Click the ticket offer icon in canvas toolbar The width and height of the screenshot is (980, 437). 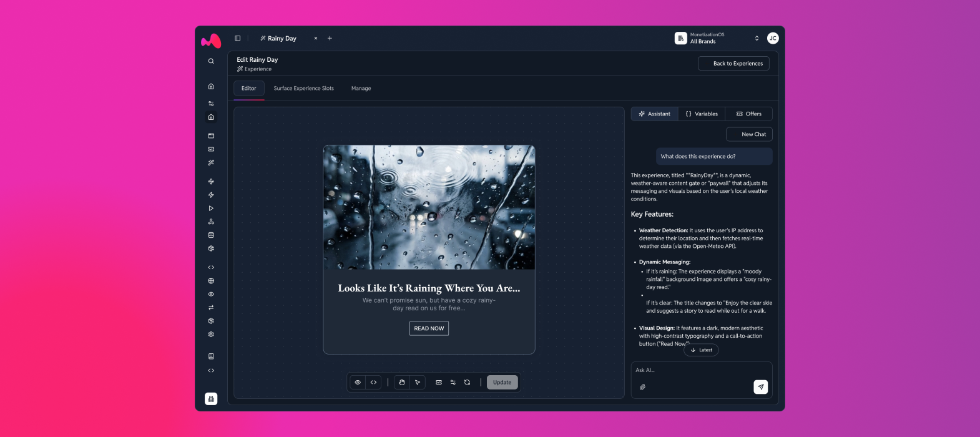pos(439,382)
